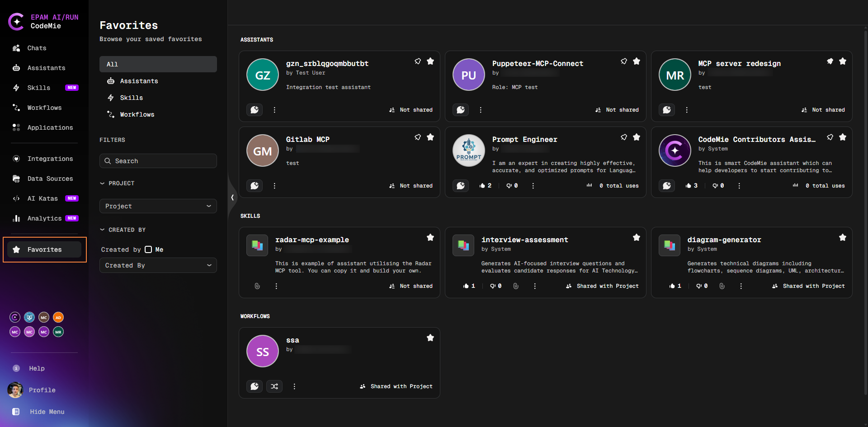Pin CodeMie Contributors Assistant
The width and height of the screenshot is (868, 427).
tap(830, 137)
